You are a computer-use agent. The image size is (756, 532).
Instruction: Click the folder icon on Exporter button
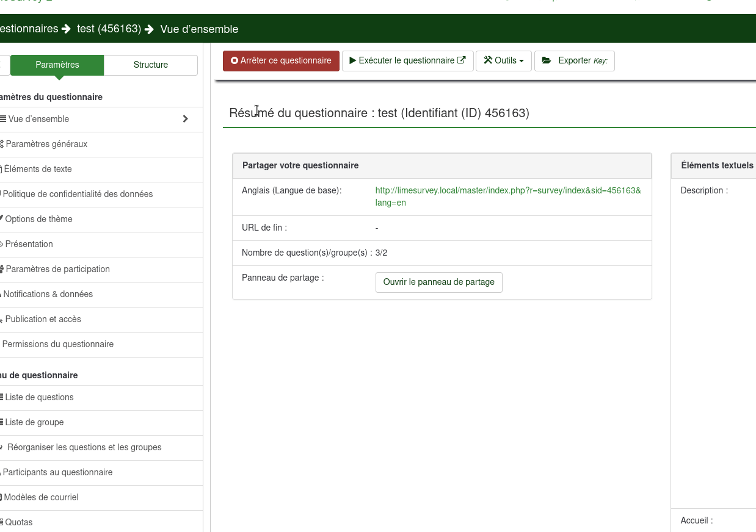(547, 61)
